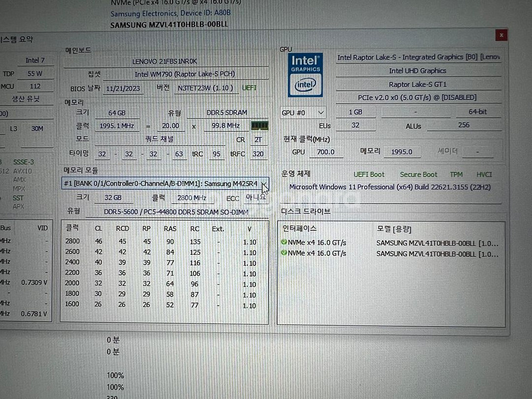
Task: Click the HVCI status label
Action: click(x=484, y=174)
